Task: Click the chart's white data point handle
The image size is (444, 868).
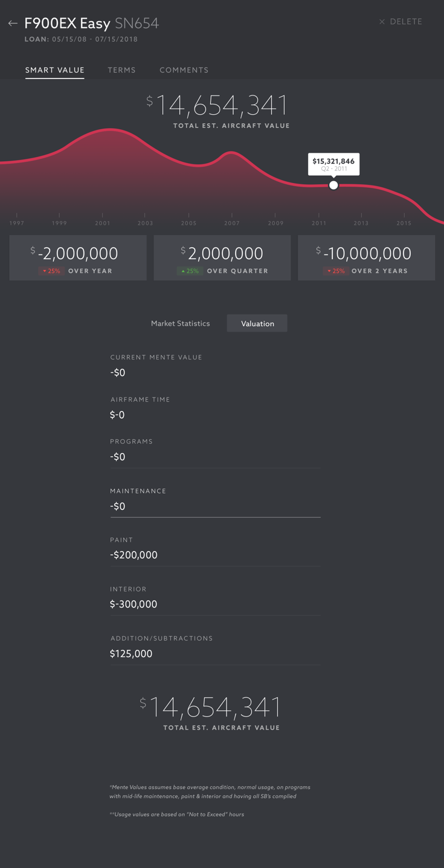Action: tap(333, 185)
